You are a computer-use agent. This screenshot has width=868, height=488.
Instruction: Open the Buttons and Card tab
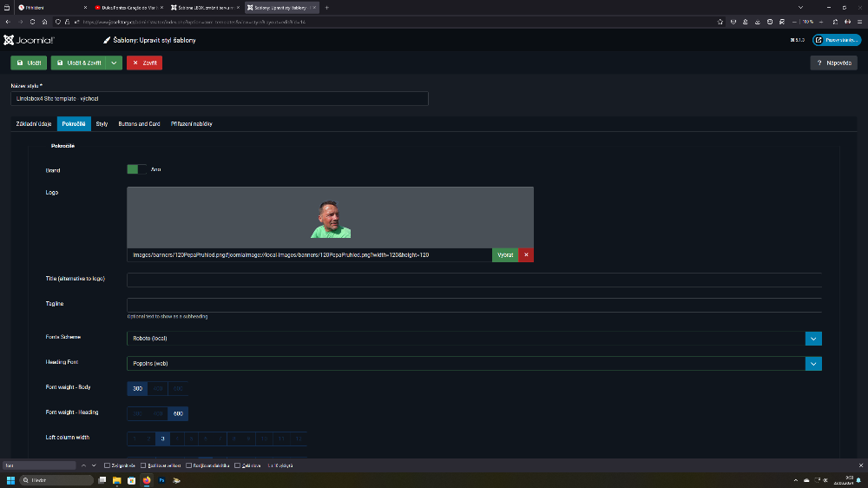tap(139, 124)
